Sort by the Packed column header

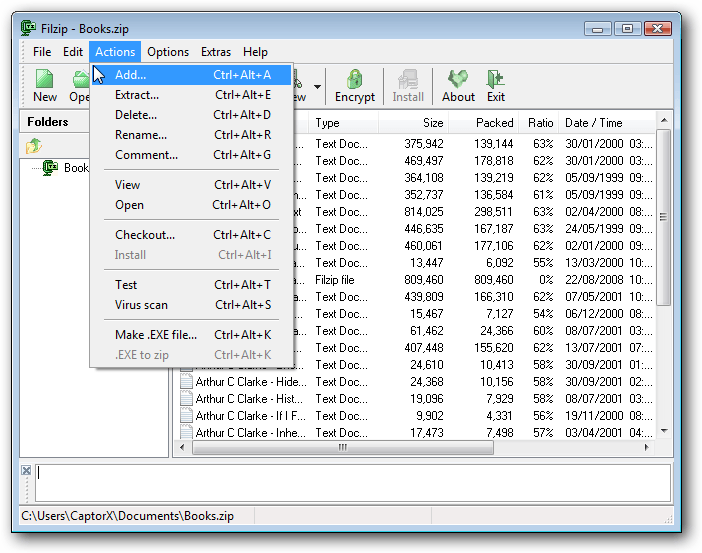(484, 123)
